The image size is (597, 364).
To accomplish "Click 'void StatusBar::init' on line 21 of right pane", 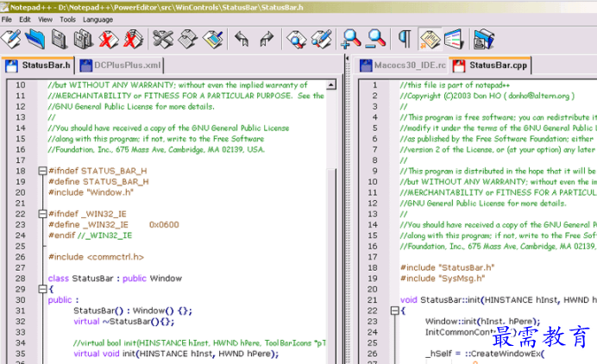I will (x=441, y=300).
